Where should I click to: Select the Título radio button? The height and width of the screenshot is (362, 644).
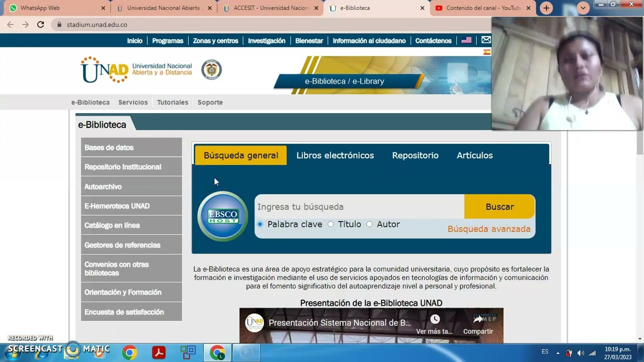[x=331, y=224]
